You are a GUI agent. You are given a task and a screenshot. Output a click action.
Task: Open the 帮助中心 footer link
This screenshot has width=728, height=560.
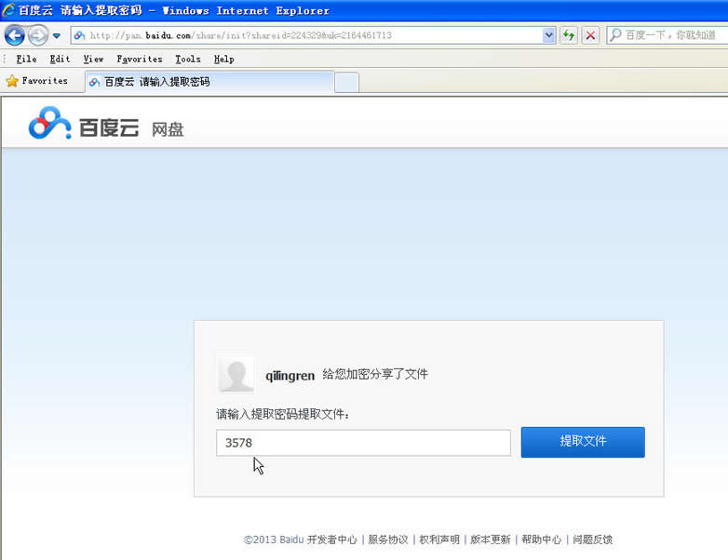click(x=542, y=540)
